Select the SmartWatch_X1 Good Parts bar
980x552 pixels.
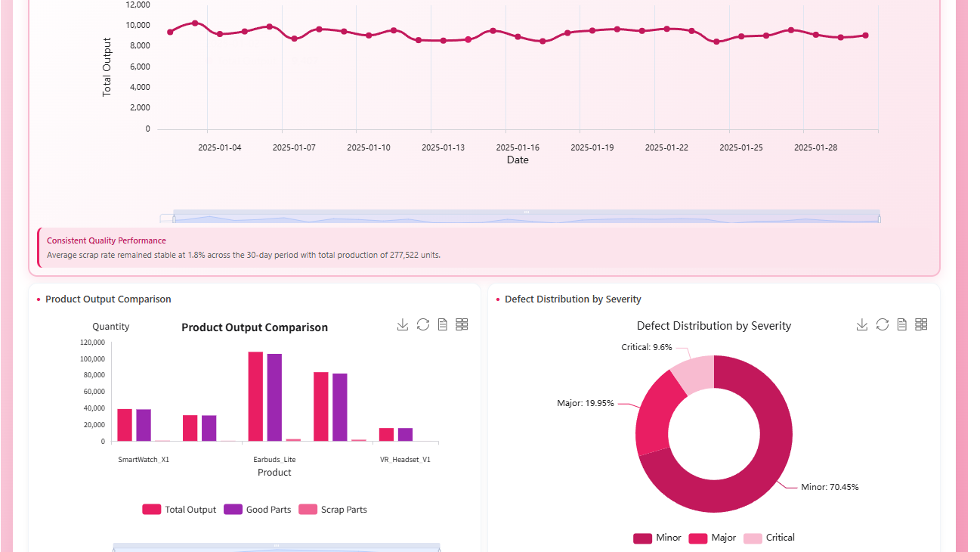pyautogui.click(x=144, y=425)
